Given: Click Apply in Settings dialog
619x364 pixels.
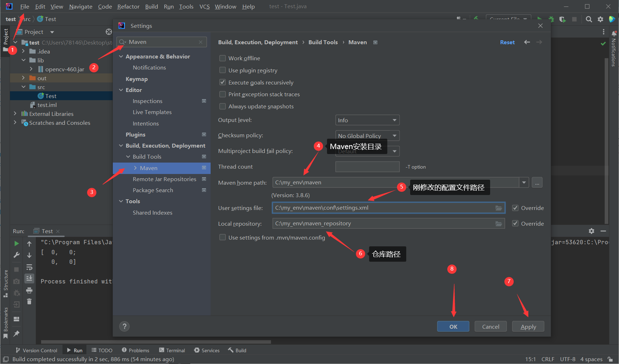Looking at the screenshot, I should (528, 327).
